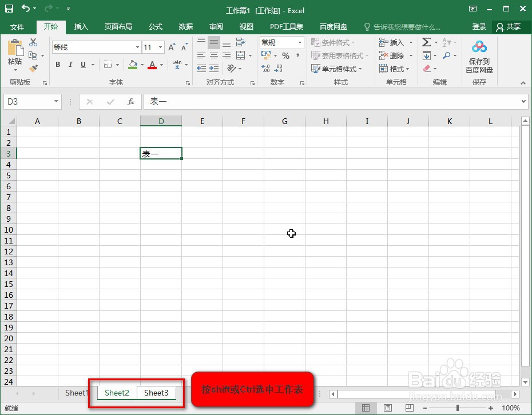Click the Paste clipboard icon
This screenshot has width=532, height=415.
(x=15, y=47)
